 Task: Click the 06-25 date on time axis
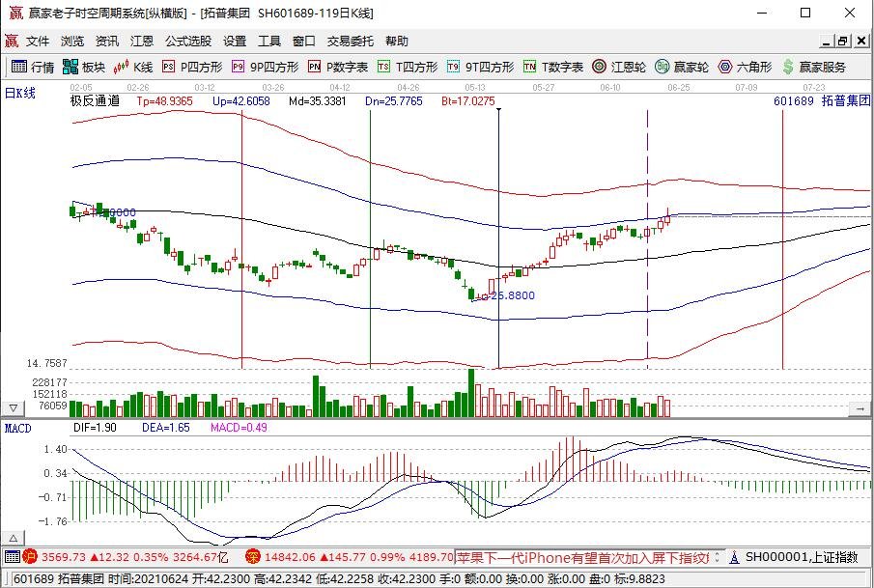click(x=678, y=88)
